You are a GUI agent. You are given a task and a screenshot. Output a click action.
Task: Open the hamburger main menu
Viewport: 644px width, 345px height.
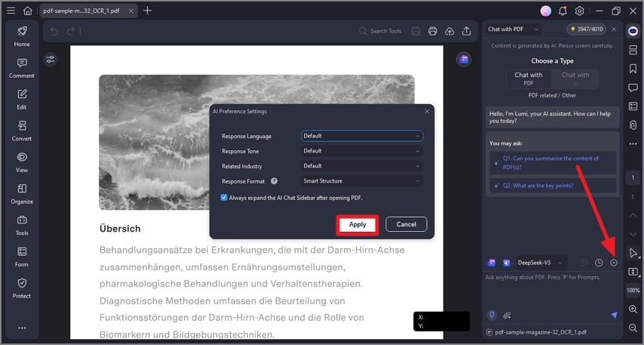11,11
